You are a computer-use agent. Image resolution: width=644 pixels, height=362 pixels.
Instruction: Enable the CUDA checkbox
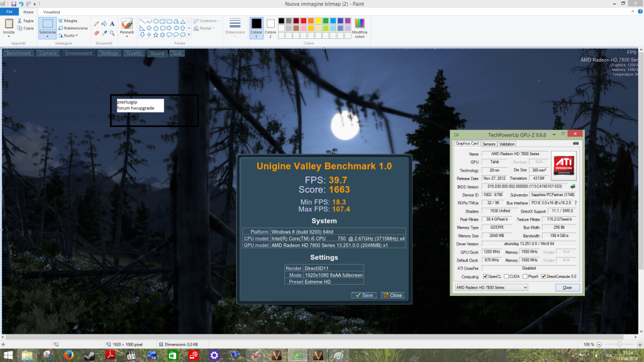click(x=507, y=277)
